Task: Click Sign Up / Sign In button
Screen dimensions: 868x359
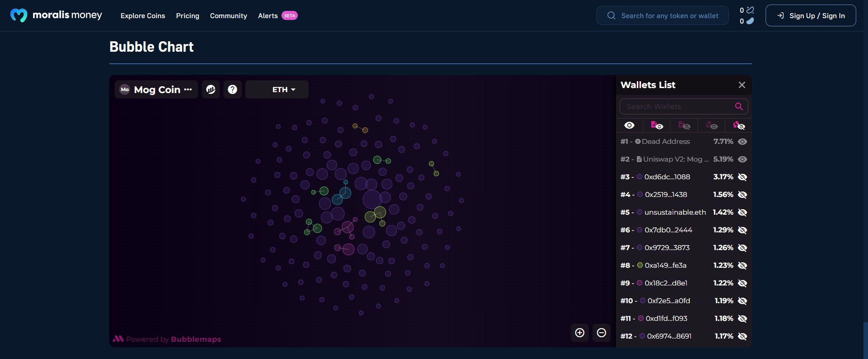Action: pos(810,15)
